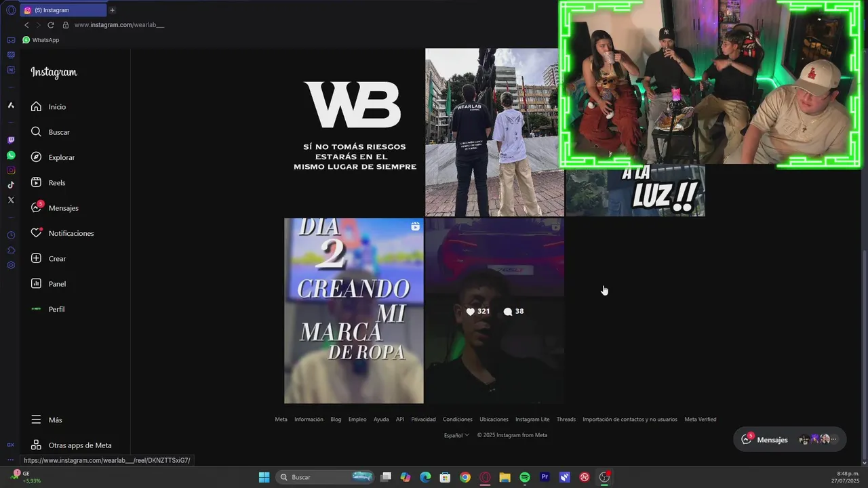Open post of two people standing outdoors

coord(494,132)
